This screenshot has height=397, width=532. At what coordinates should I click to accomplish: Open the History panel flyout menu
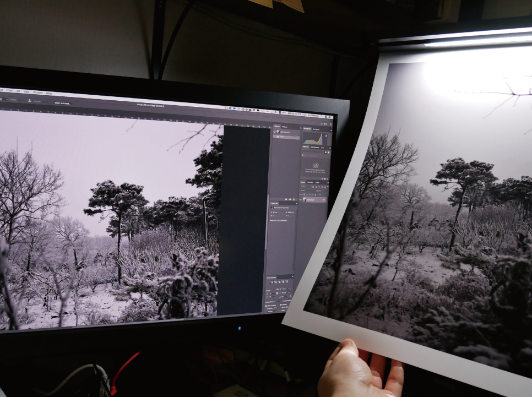pos(301,128)
